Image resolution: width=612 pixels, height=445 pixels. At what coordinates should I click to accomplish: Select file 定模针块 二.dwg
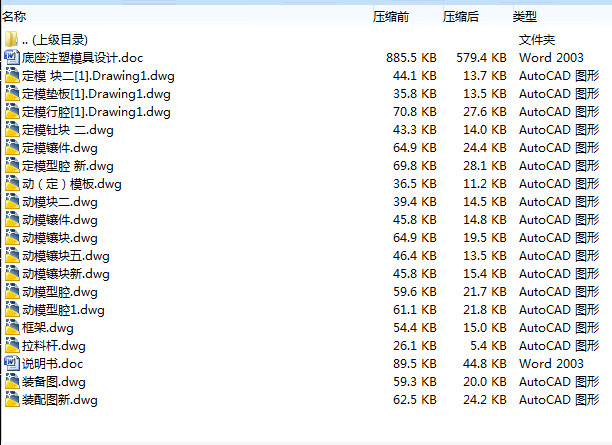[x=68, y=130]
